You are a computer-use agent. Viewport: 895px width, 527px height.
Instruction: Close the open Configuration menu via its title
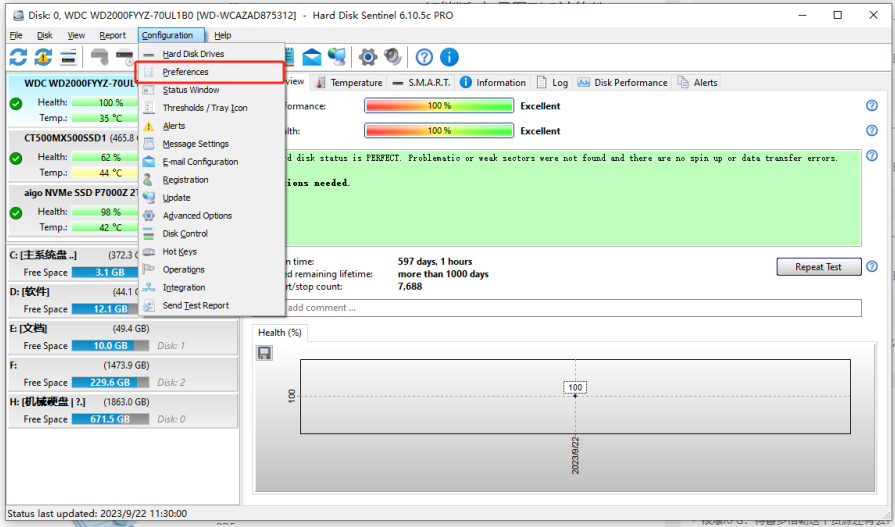pos(171,35)
